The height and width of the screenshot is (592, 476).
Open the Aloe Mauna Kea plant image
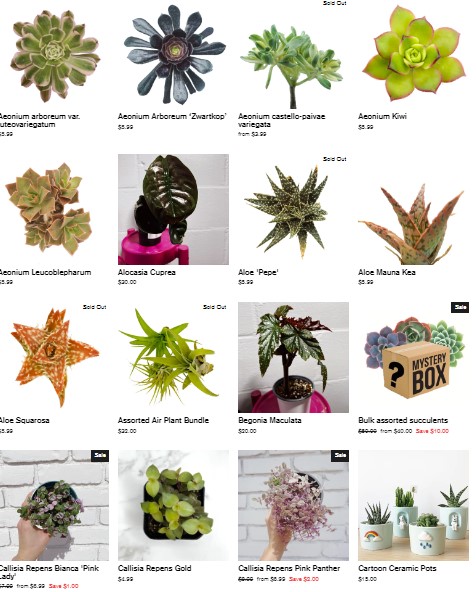coord(413,209)
